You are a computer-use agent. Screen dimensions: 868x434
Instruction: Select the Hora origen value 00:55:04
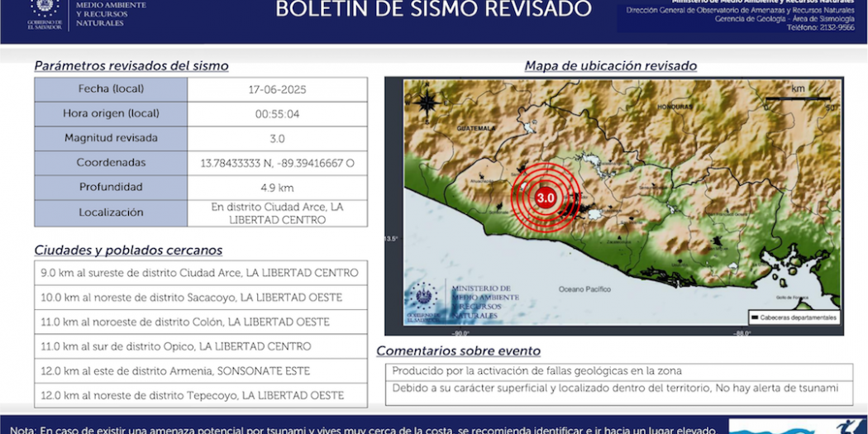pyautogui.click(x=277, y=114)
